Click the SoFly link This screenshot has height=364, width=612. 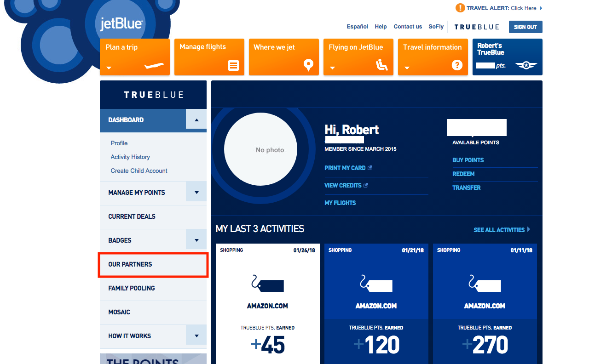(436, 27)
